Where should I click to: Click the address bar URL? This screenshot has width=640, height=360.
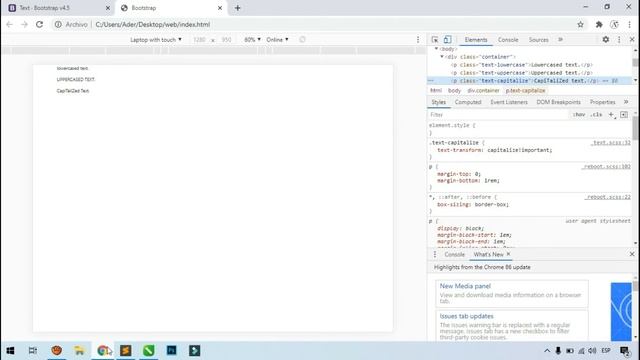point(153,24)
